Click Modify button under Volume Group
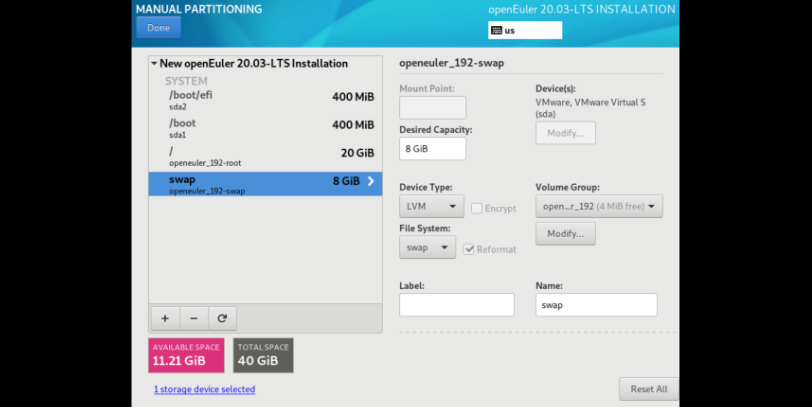The width and height of the screenshot is (812, 407). (x=566, y=234)
